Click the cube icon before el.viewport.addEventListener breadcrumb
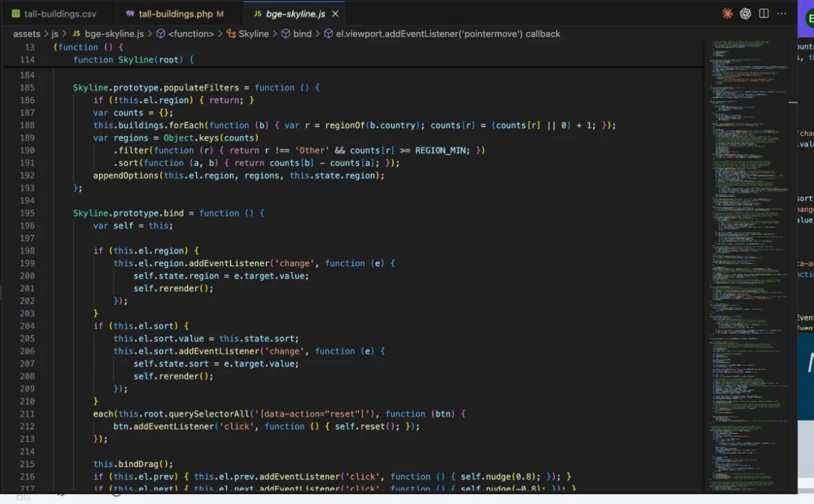Screen dimensions: 814x504 [329, 33]
